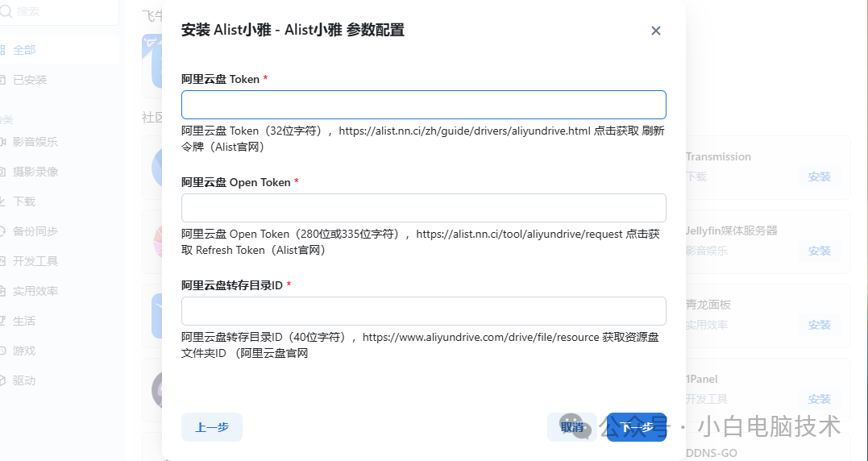Click the 备份同步 sync icon

click(x=2, y=232)
